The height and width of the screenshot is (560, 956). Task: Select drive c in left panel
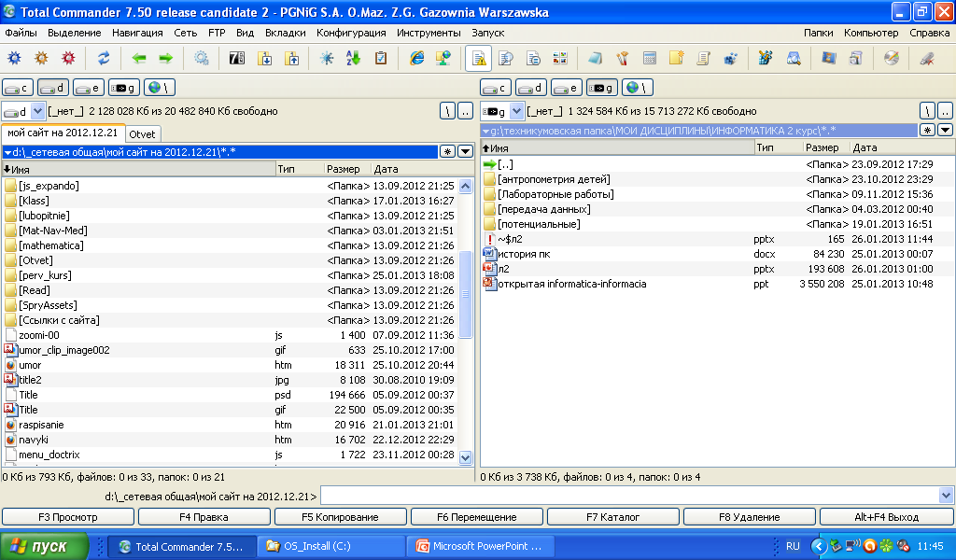(18, 88)
